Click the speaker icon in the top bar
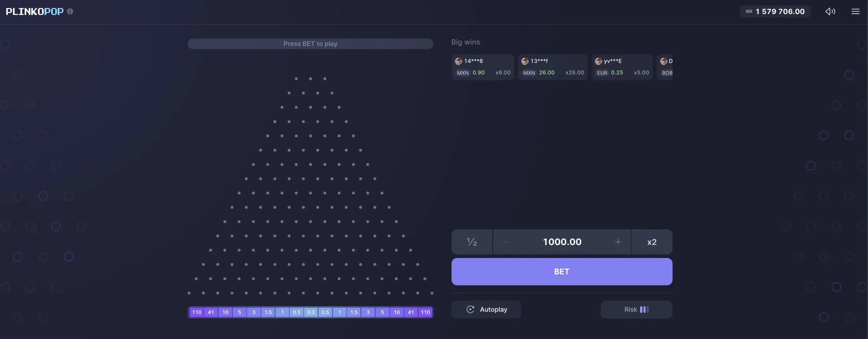The height and width of the screenshot is (339, 868). pyautogui.click(x=830, y=11)
